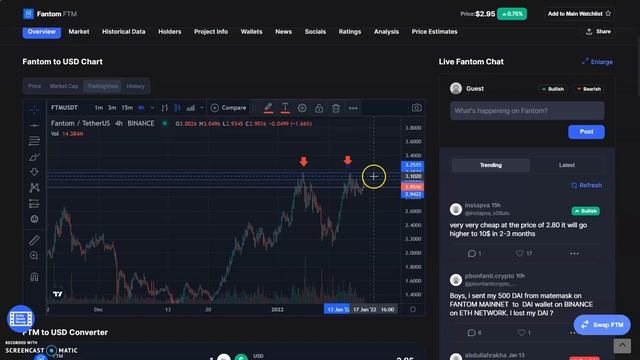This screenshot has height=360, width=640.
Task: Open the Historical Data tab
Action: tap(124, 32)
